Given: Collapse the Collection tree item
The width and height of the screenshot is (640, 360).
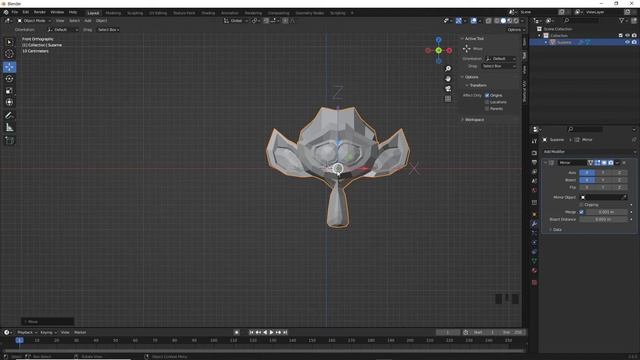Looking at the screenshot, I should [x=540, y=36].
